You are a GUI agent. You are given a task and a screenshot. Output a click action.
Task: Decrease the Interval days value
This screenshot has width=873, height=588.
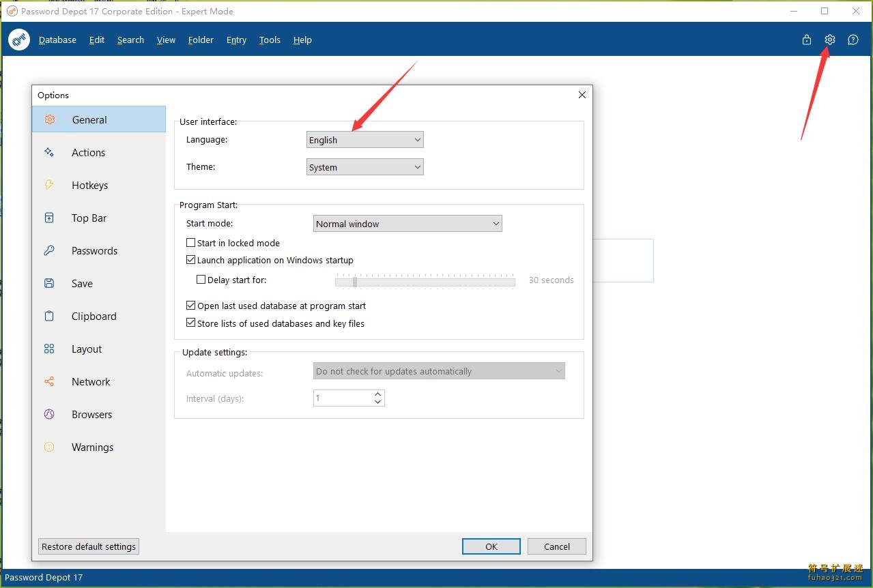point(377,402)
